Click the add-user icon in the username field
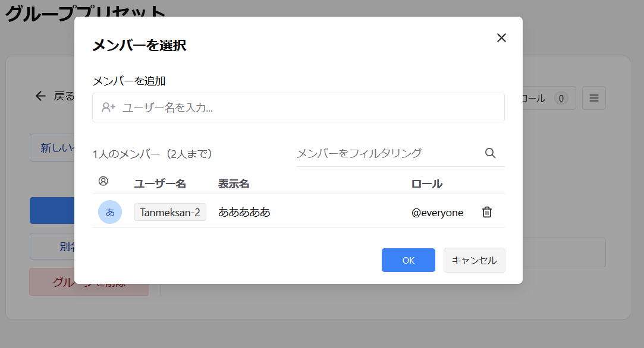The height and width of the screenshot is (348, 644). (x=108, y=107)
